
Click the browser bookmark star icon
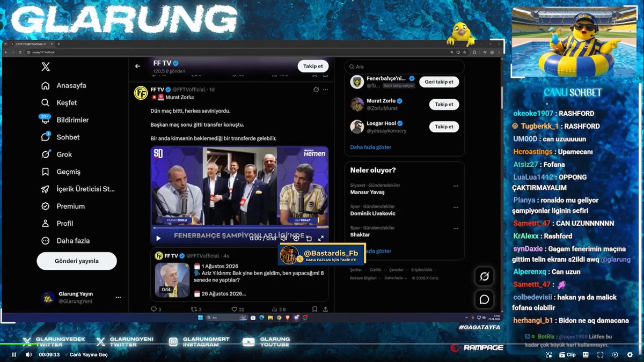point(466,52)
